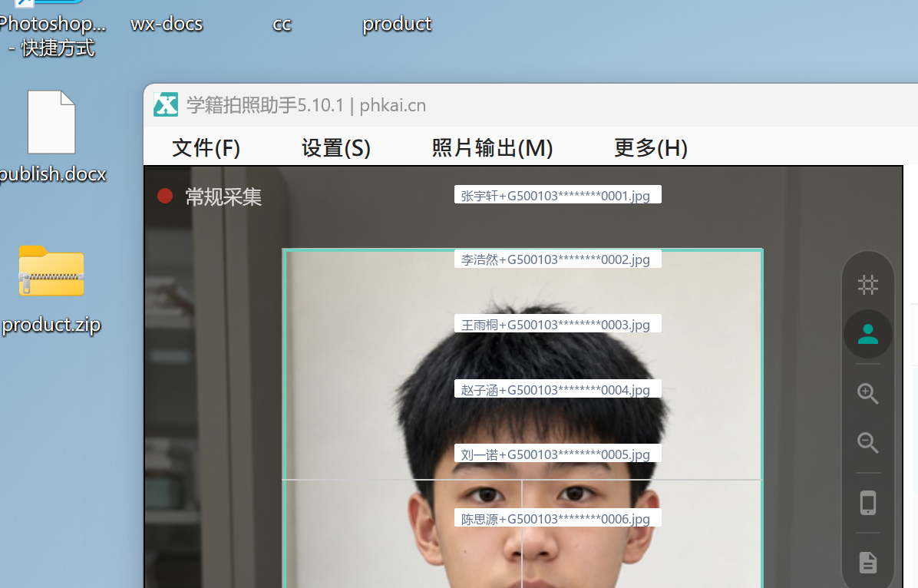This screenshot has width=918, height=588.
Task: Select the product desktop item
Action: tap(397, 25)
